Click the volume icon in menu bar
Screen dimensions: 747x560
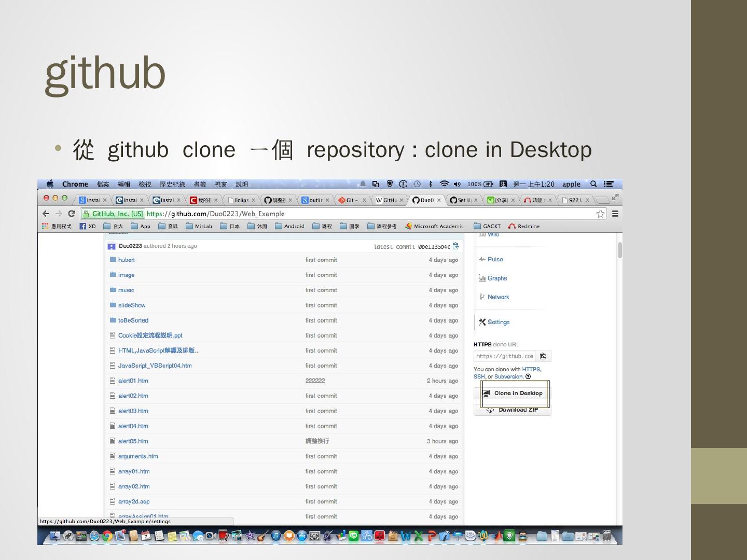point(457,184)
